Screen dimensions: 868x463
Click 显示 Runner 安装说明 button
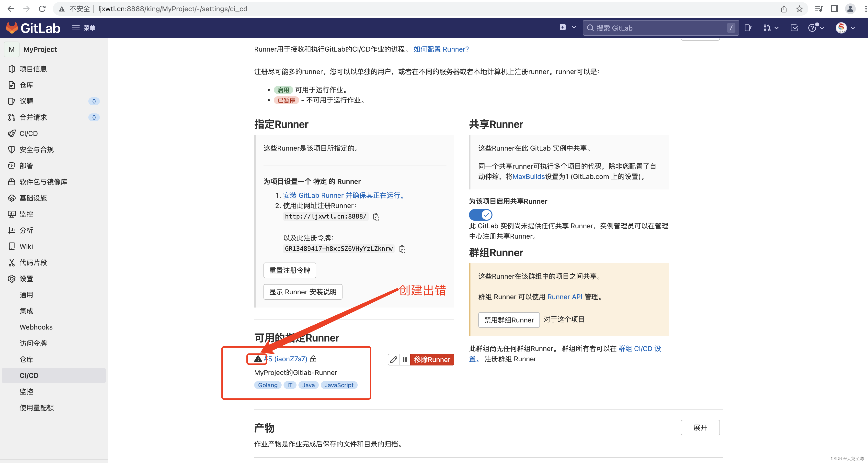coord(303,292)
